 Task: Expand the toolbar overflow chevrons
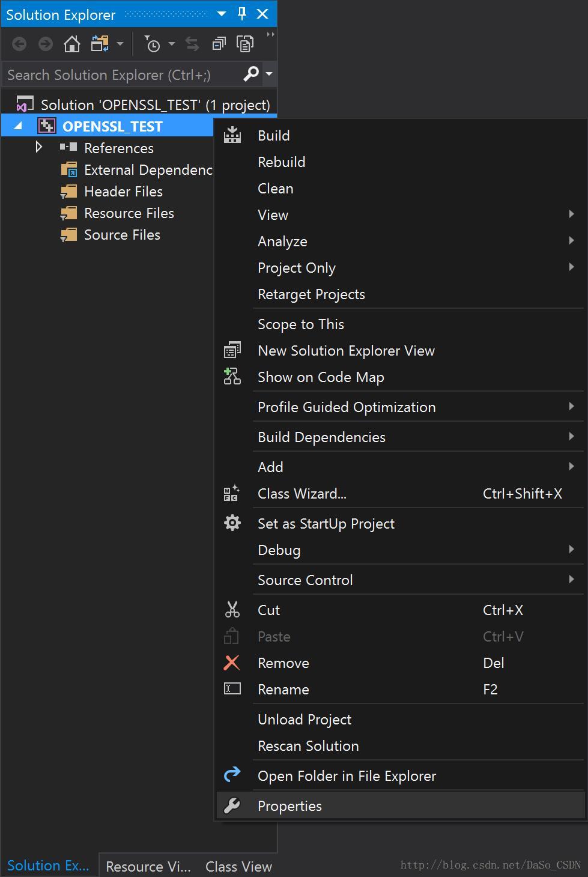pos(270,35)
